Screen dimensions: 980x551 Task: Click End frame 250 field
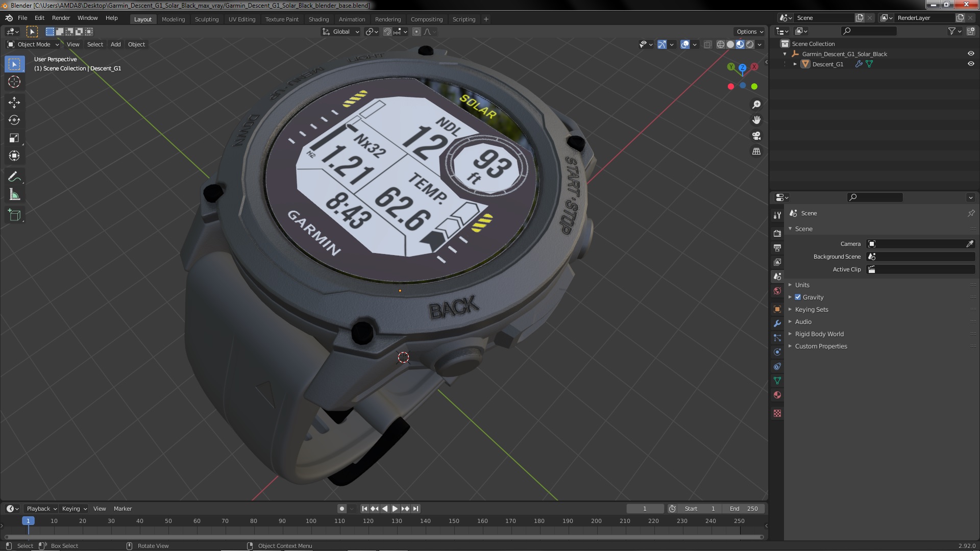click(744, 509)
